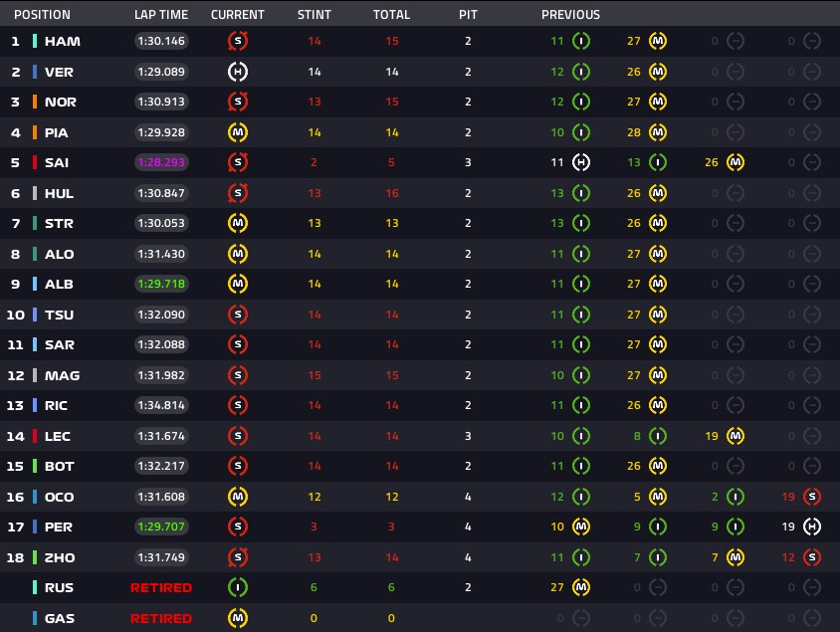Click RUS's current intermediate tyre icon
The height and width of the screenshot is (632, 840).
pos(237,587)
